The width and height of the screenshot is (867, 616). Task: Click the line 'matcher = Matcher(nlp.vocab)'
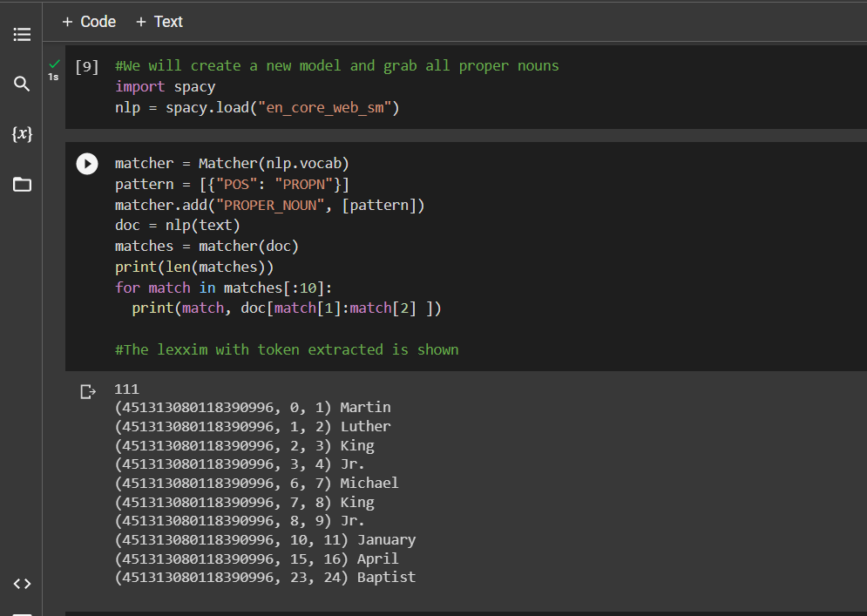tap(232, 164)
